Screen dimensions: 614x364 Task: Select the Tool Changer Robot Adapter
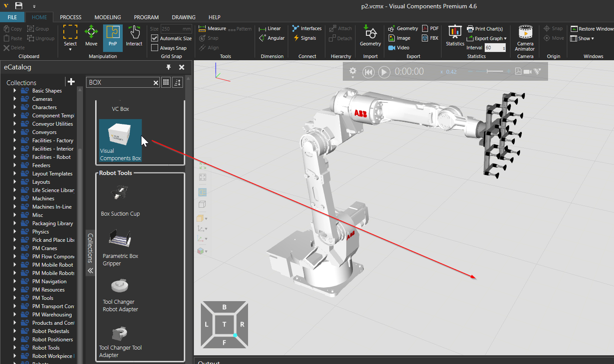pos(121,296)
